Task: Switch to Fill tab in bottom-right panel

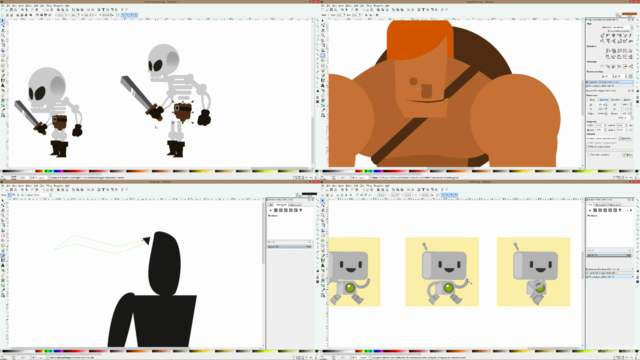Action: click(x=591, y=204)
